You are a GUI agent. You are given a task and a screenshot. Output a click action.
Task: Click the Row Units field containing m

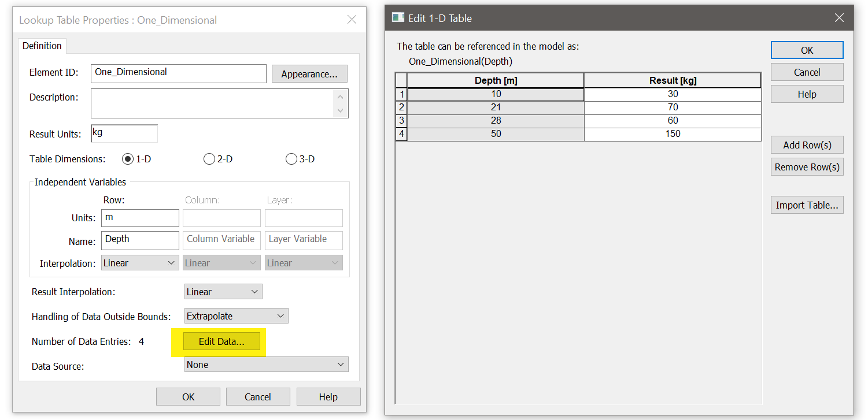[x=140, y=218]
